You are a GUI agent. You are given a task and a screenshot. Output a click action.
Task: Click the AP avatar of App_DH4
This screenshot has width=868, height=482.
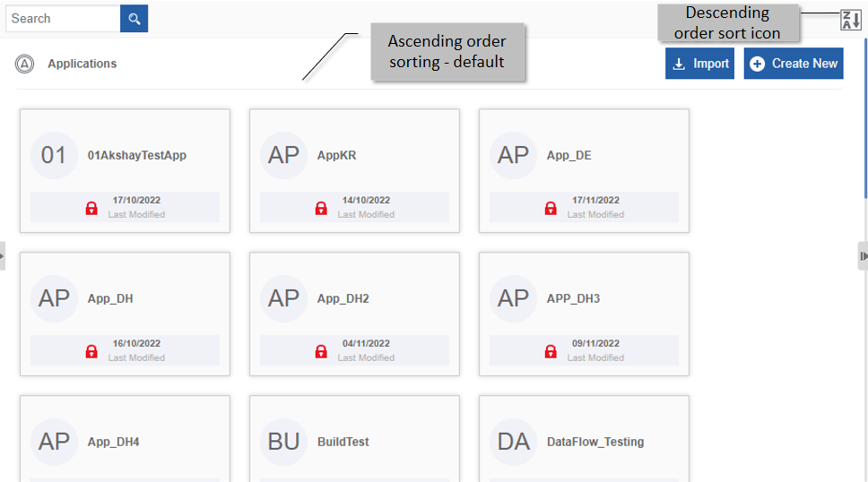(x=54, y=442)
